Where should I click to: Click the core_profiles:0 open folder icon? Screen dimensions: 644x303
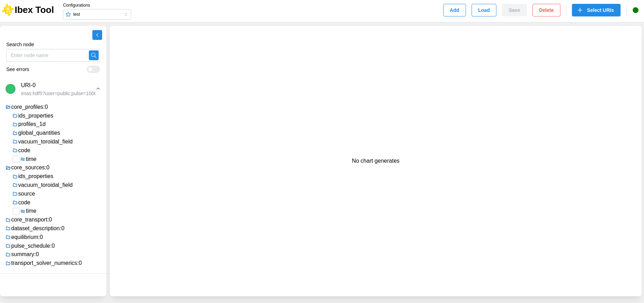pyautogui.click(x=8, y=107)
